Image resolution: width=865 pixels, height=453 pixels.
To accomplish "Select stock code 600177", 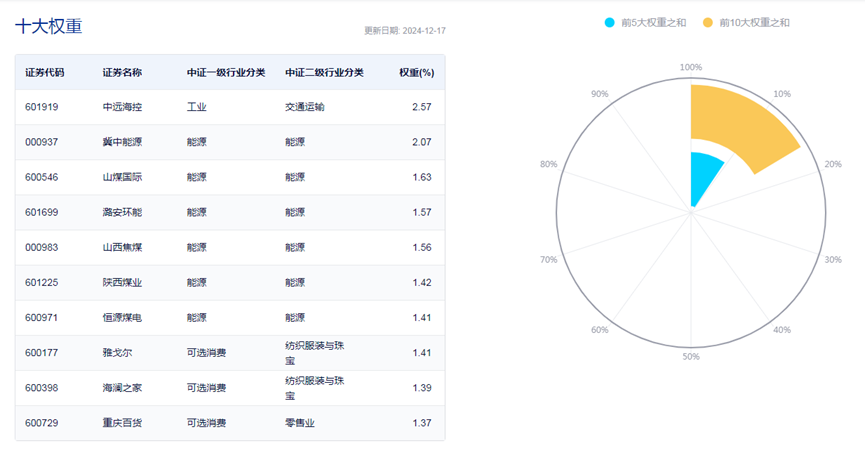I will (x=41, y=353).
